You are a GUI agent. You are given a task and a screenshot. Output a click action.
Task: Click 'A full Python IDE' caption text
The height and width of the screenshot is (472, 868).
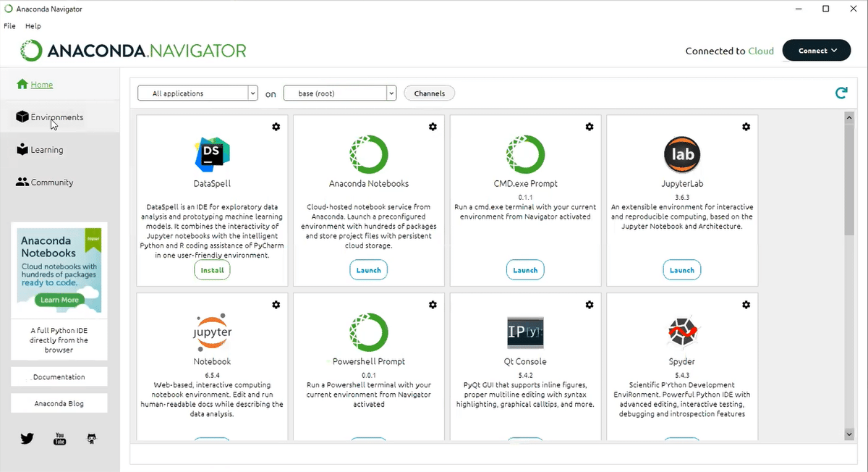pyautogui.click(x=59, y=340)
